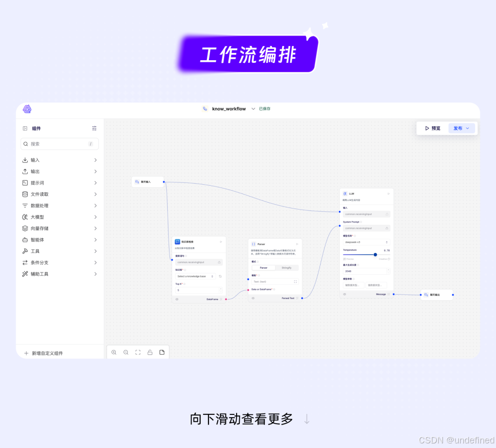Toggle eye icon on 知识库检索 node
The image size is (496, 448).
coord(177,299)
